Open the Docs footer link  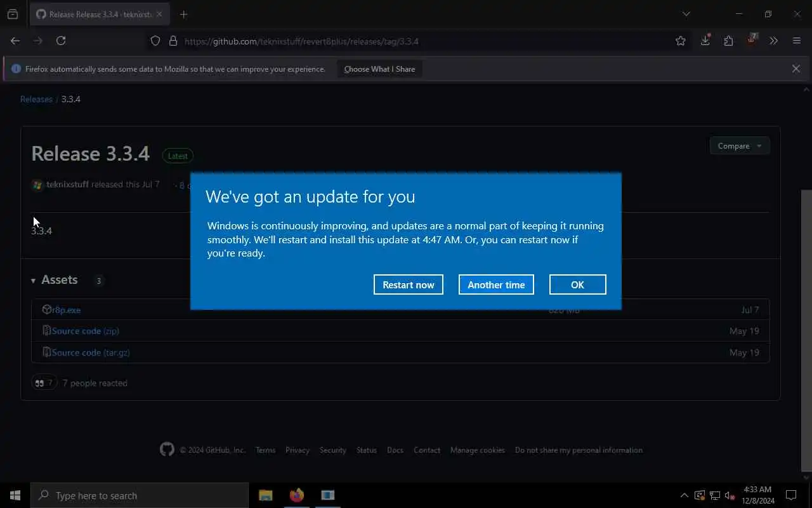click(x=395, y=450)
